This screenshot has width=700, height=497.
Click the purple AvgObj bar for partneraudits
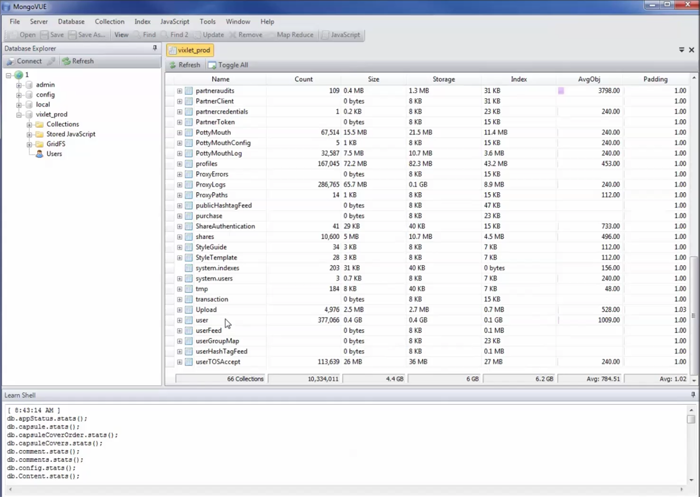(x=561, y=91)
